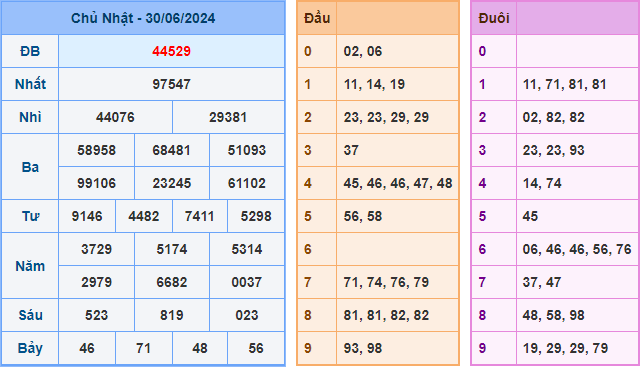Click Đầu values 81, 81, 82, 82
The height and width of the screenshot is (367, 641).
point(386,315)
